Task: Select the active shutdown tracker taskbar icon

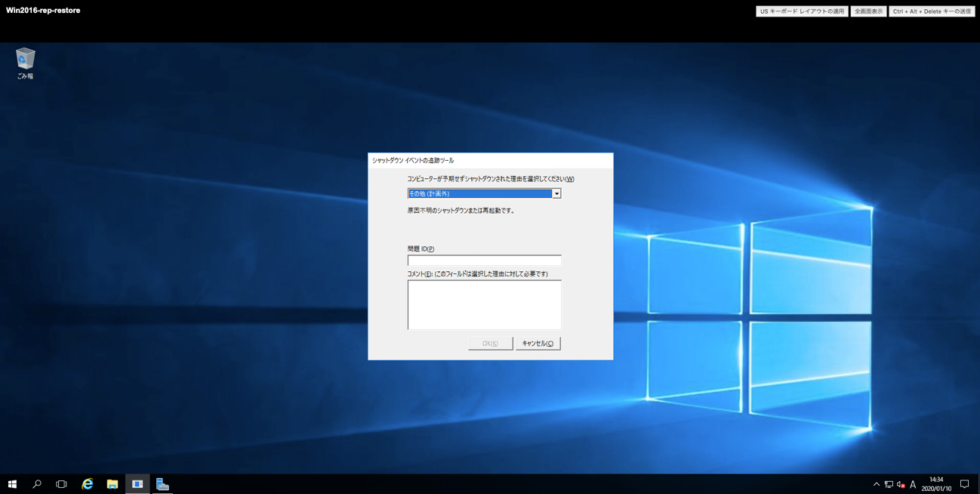Action: point(137,484)
